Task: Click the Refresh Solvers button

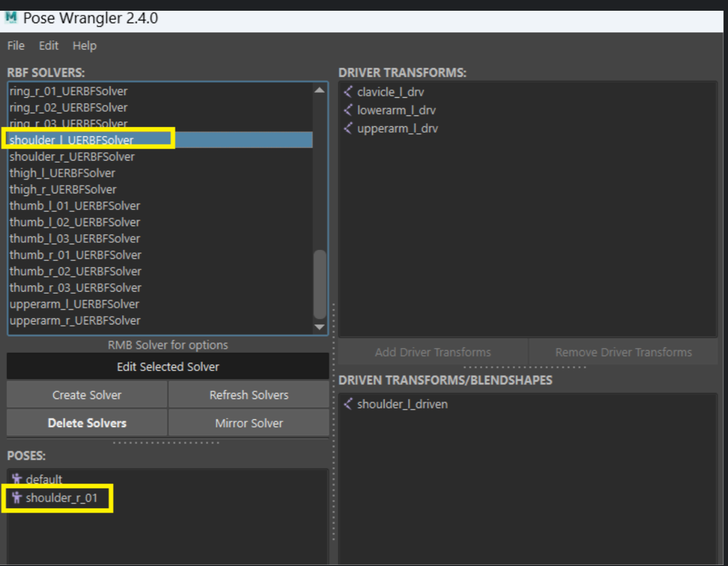Action: click(x=249, y=395)
